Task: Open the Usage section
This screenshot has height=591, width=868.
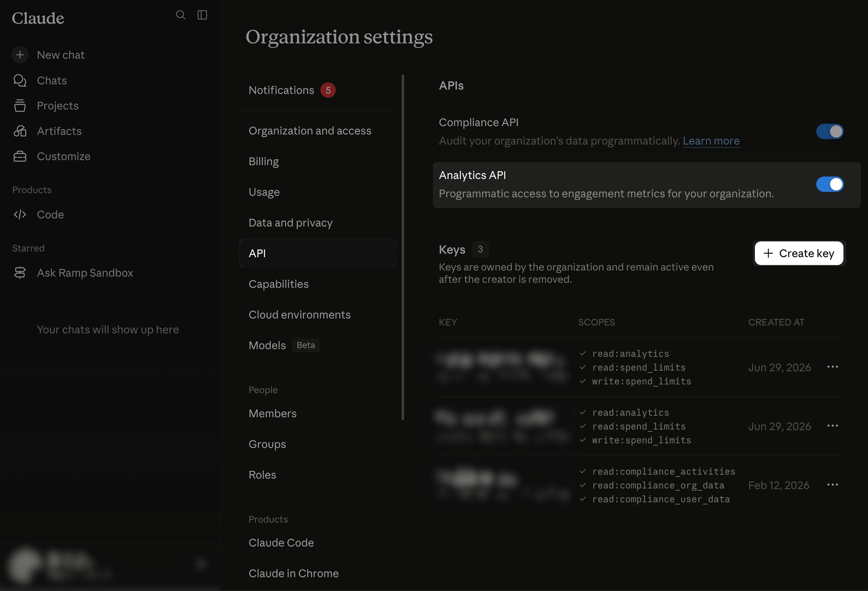Action: tap(318, 192)
